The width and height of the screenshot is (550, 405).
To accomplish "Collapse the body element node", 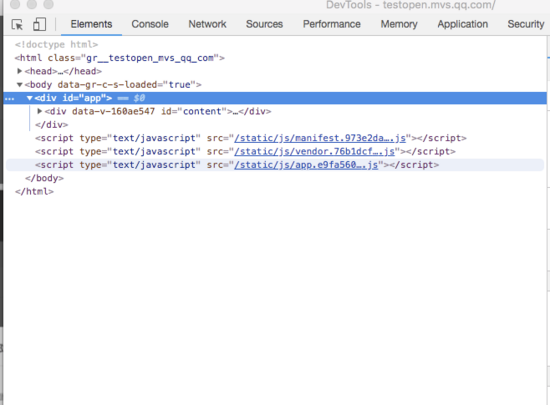I will coord(20,85).
